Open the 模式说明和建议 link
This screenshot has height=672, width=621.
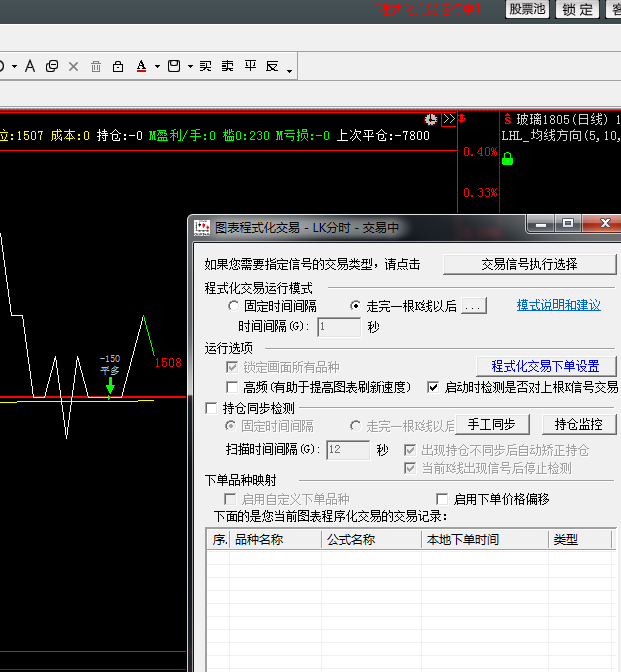tap(558, 305)
